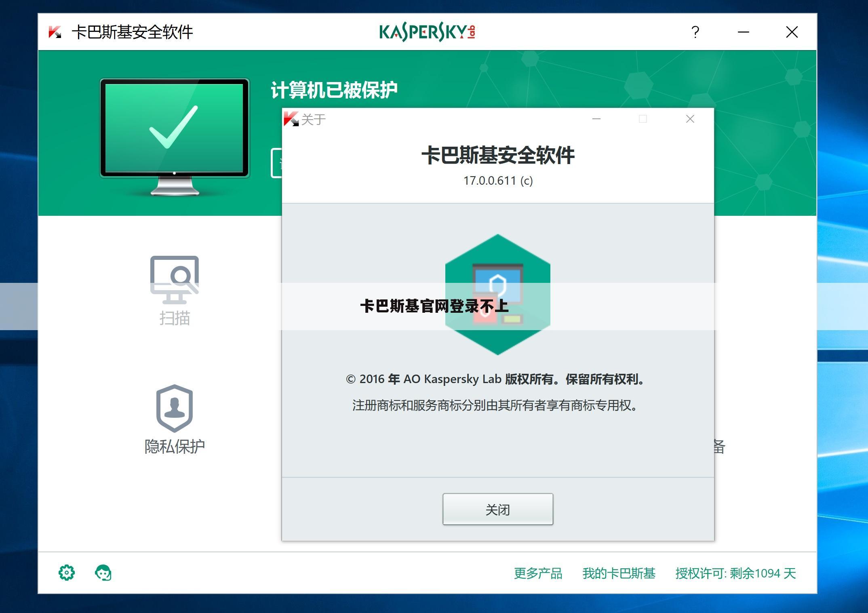Close the About dialog with the X

[x=690, y=119]
